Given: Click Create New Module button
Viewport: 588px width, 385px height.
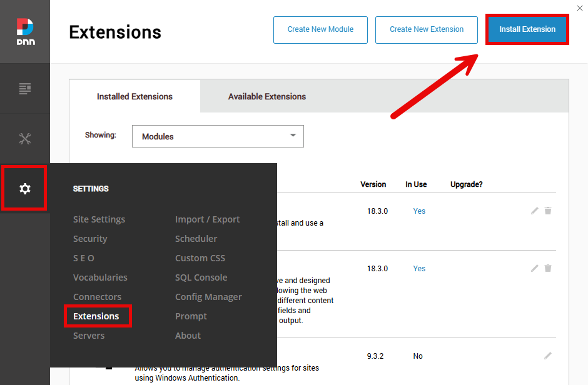Looking at the screenshot, I should tap(320, 29).
